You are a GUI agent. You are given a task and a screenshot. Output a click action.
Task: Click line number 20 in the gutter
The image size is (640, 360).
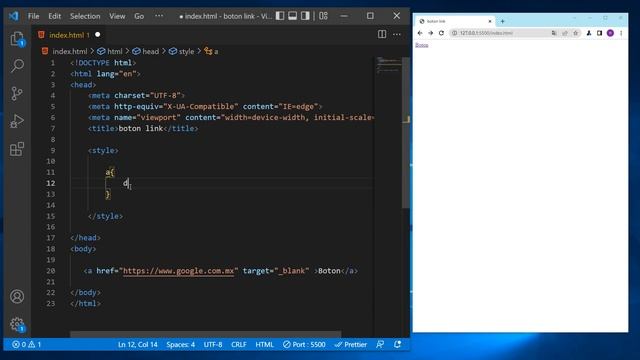51,271
